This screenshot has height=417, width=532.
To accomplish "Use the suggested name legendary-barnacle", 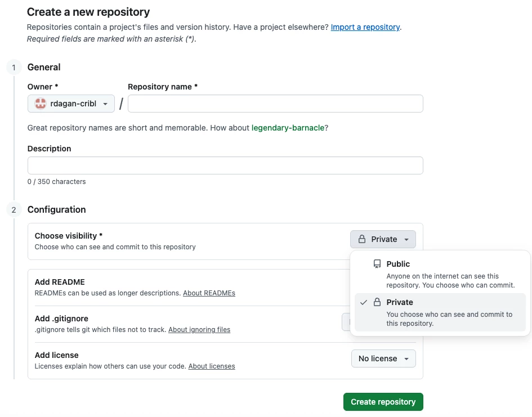I will pyautogui.click(x=288, y=128).
